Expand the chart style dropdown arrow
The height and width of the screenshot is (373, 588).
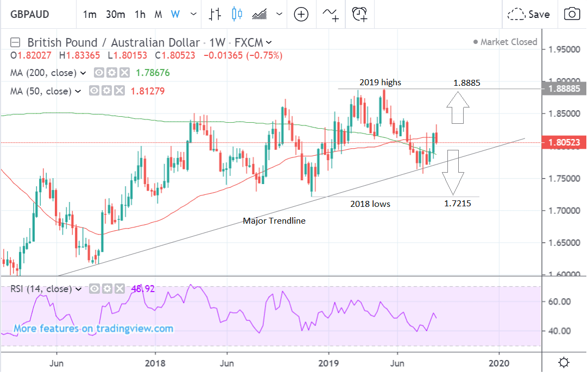(x=279, y=15)
